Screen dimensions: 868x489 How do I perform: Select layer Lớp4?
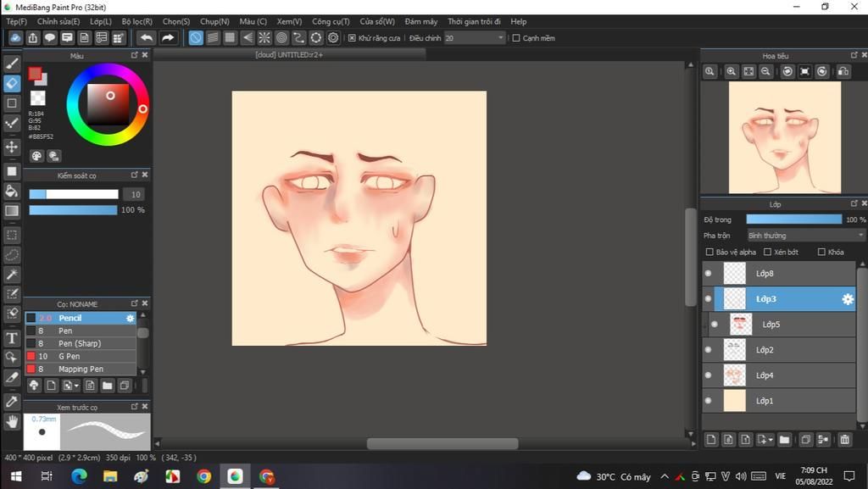coord(780,375)
